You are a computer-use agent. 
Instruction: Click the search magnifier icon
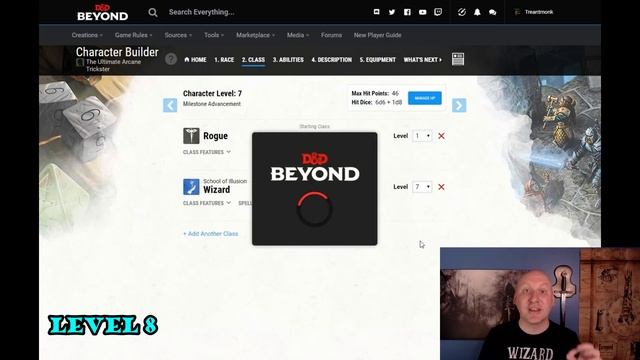click(x=153, y=12)
